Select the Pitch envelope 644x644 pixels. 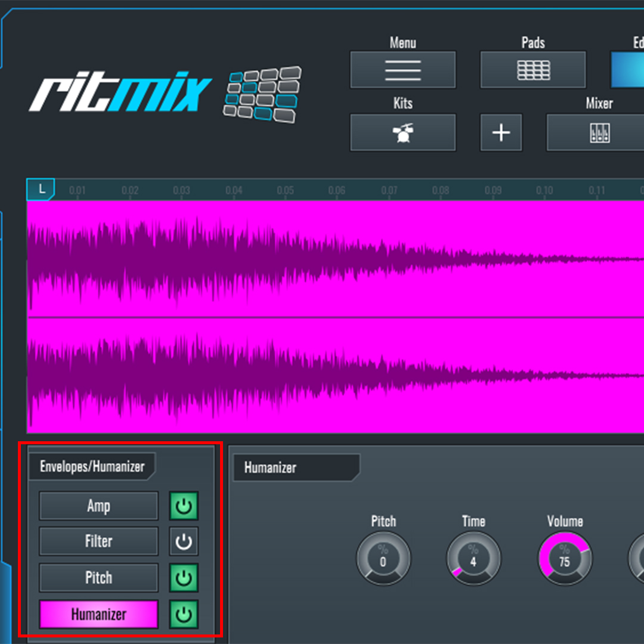pos(98,577)
